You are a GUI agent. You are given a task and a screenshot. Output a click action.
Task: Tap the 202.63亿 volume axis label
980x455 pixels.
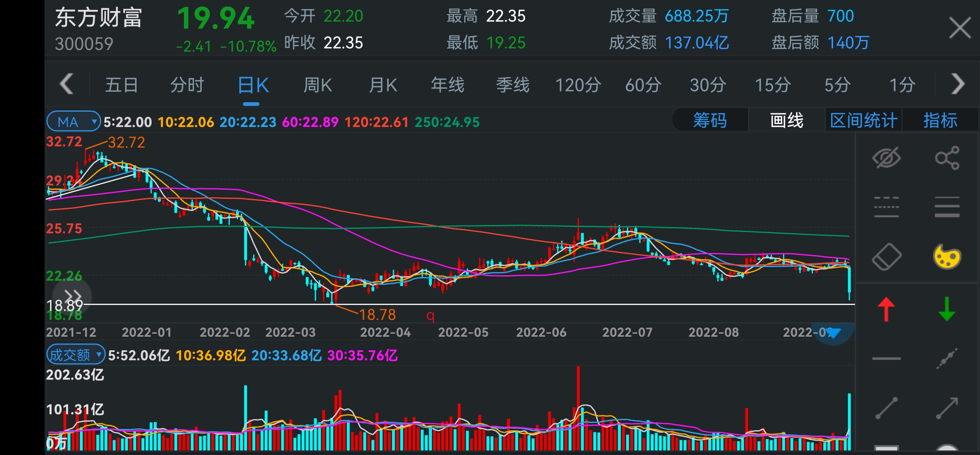click(x=75, y=375)
